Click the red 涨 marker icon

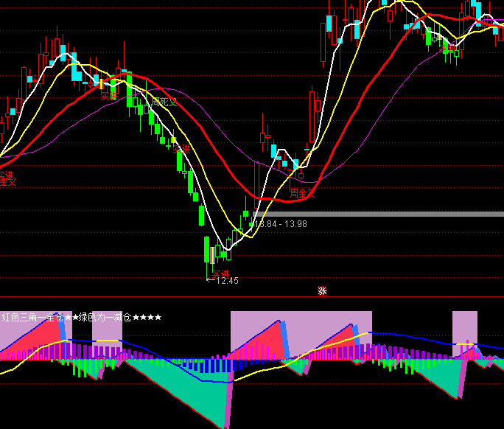click(322, 290)
